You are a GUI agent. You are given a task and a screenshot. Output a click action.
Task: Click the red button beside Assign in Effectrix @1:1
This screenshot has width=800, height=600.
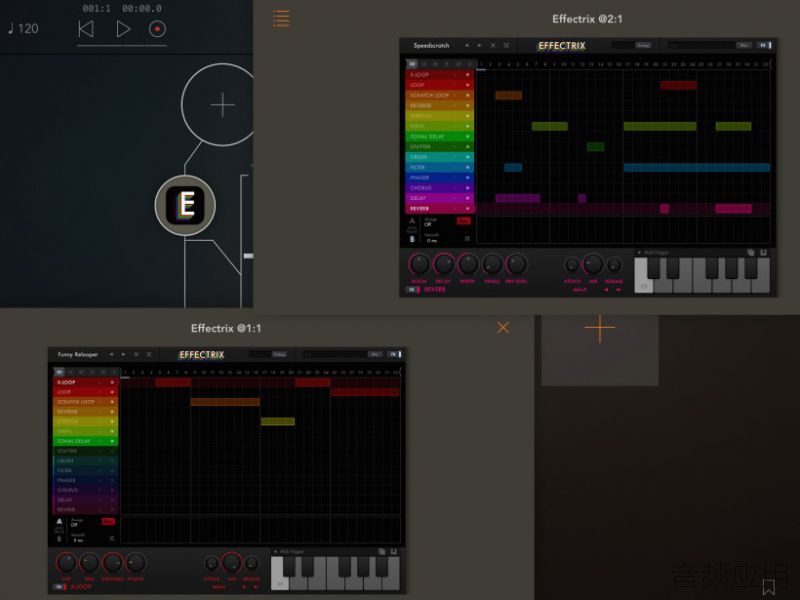[x=108, y=521]
